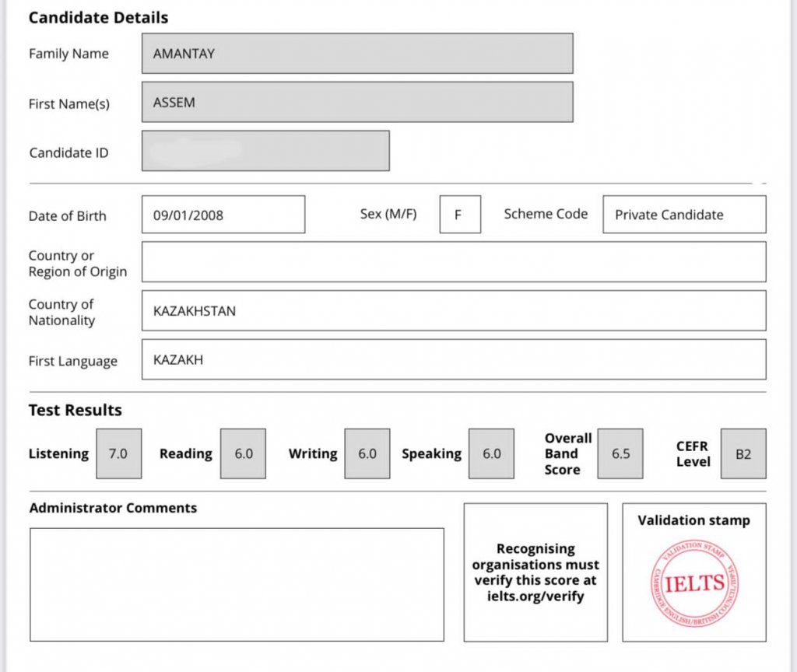The height and width of the screenshot is (672, 797).
Task: Select the Country of Nationality field KAZAKHSTAN
Action: [x=453, y=311]
